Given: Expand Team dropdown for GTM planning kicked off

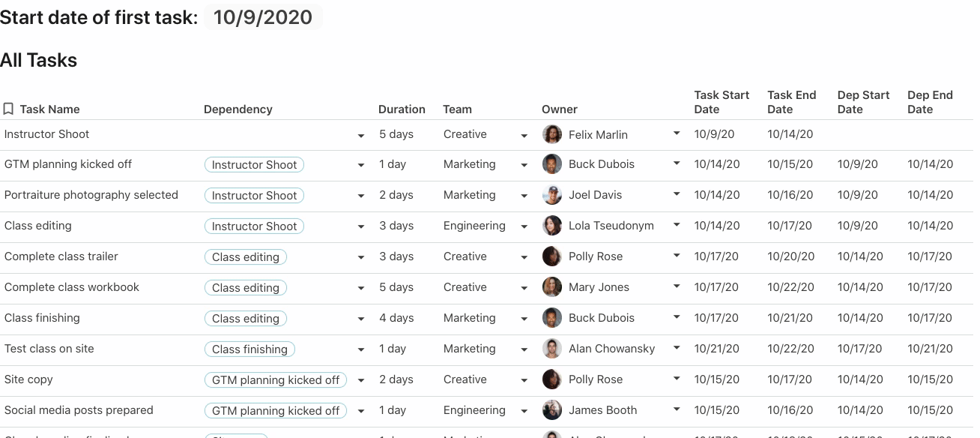Looking at the screenshot, I should coord(524,166).
